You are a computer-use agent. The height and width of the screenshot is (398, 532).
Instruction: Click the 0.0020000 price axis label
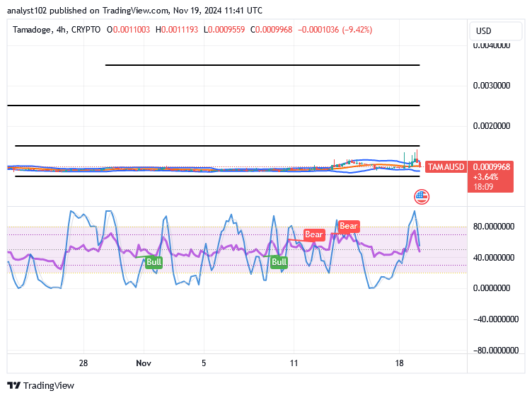tap(492, 126)
